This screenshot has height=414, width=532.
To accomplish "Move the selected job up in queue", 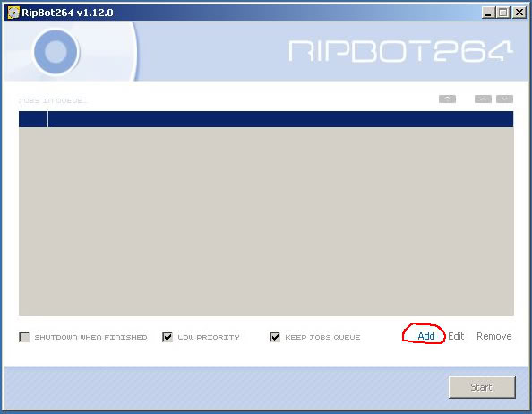I will tap(483, 99).
